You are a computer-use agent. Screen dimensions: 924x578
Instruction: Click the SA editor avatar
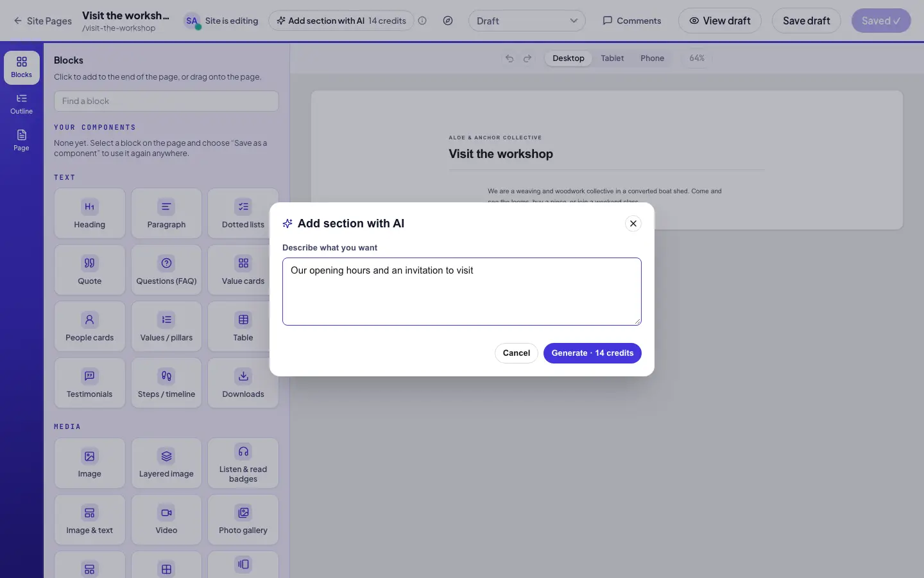click(x=192, y=21)
